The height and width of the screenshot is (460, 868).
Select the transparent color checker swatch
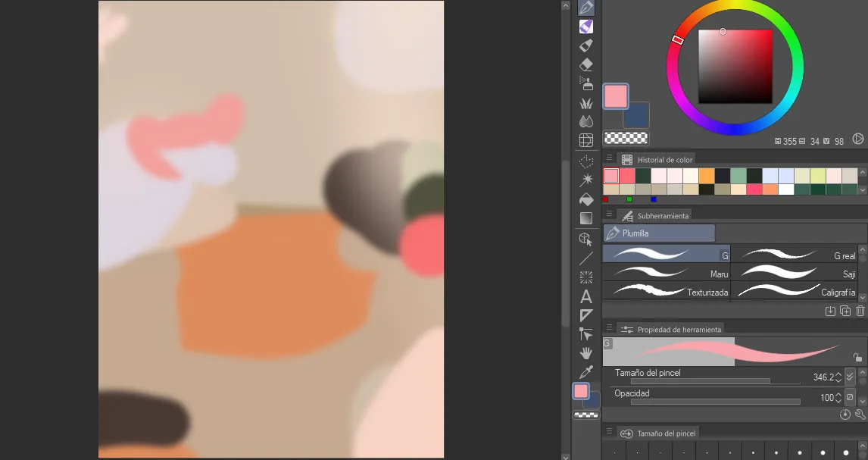[x=626, y=138]
